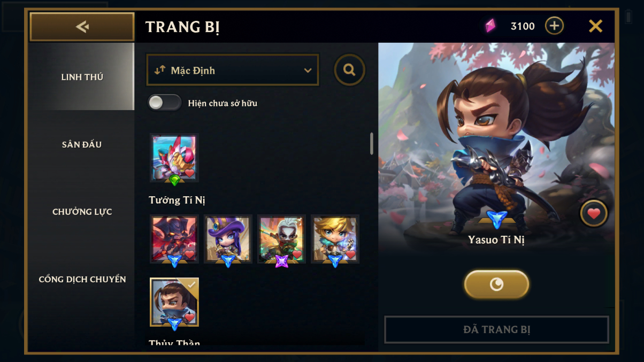Favorite Yasuo Tí Nị with the heart button
Screen dimensions: 644x362
(x=594, y=213)
